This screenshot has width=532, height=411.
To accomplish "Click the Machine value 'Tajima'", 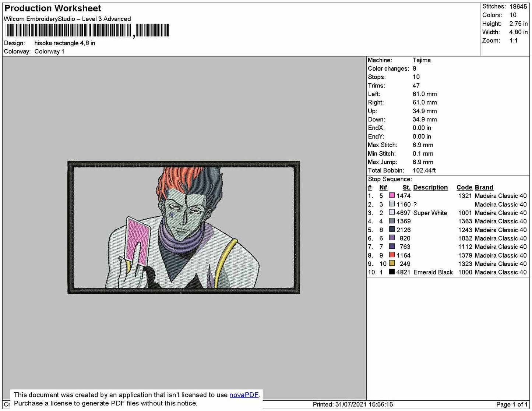I will (422, 60).
